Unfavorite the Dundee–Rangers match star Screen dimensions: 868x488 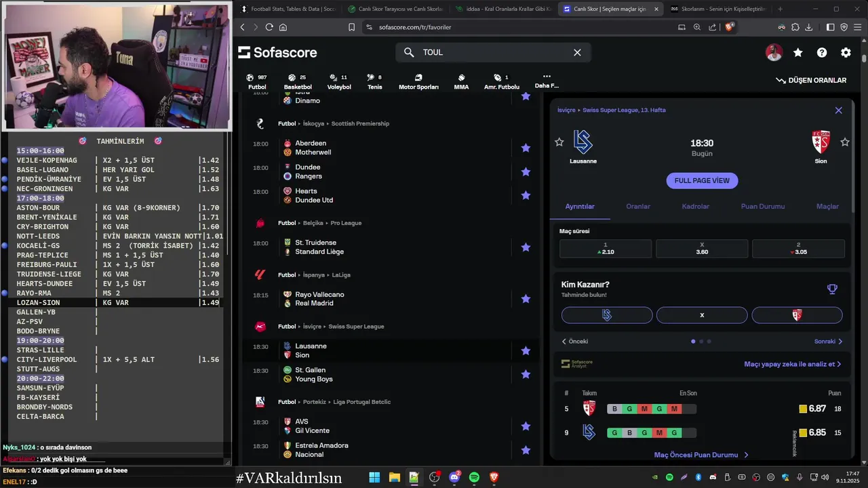click(x=526, y=171)
